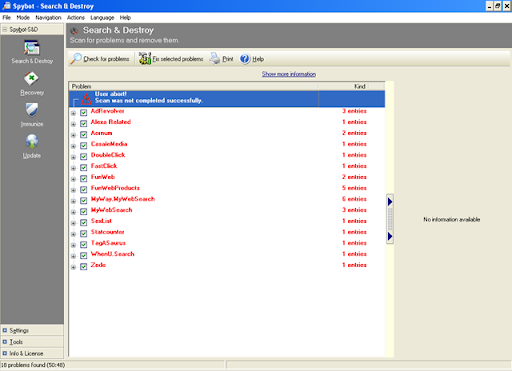
Task: Uncheck the FunWeb checkbox
Action: (84, 178)
